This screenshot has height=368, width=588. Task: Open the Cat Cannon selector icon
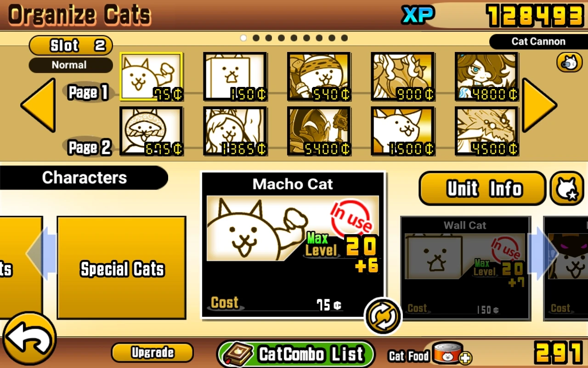[570, 63]
